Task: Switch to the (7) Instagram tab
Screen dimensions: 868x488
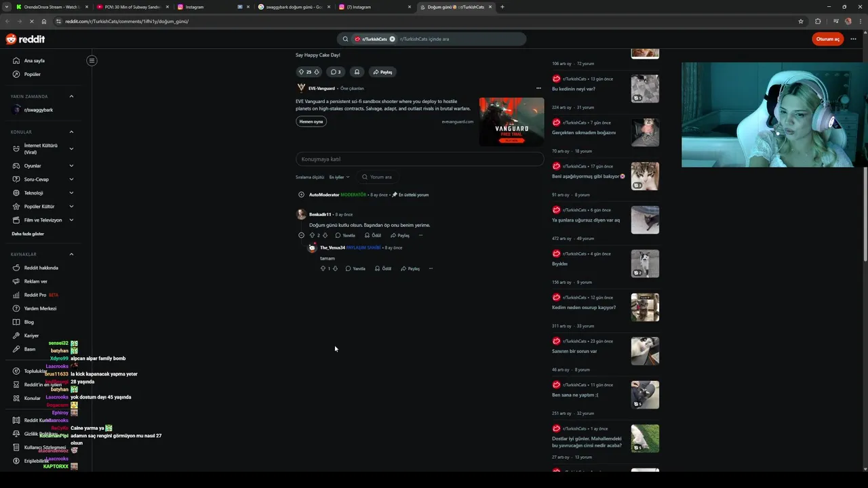Action: click(x=374, y=7)
